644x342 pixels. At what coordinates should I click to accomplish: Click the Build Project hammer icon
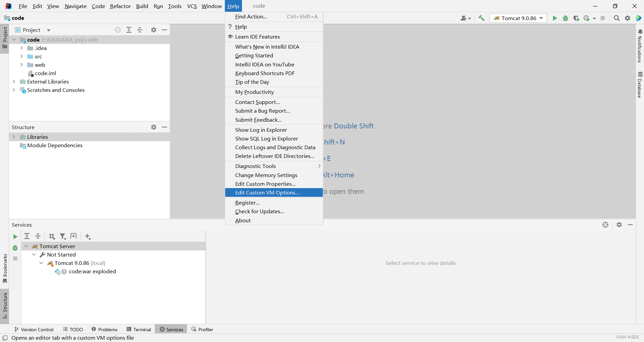tap(481, 18)
